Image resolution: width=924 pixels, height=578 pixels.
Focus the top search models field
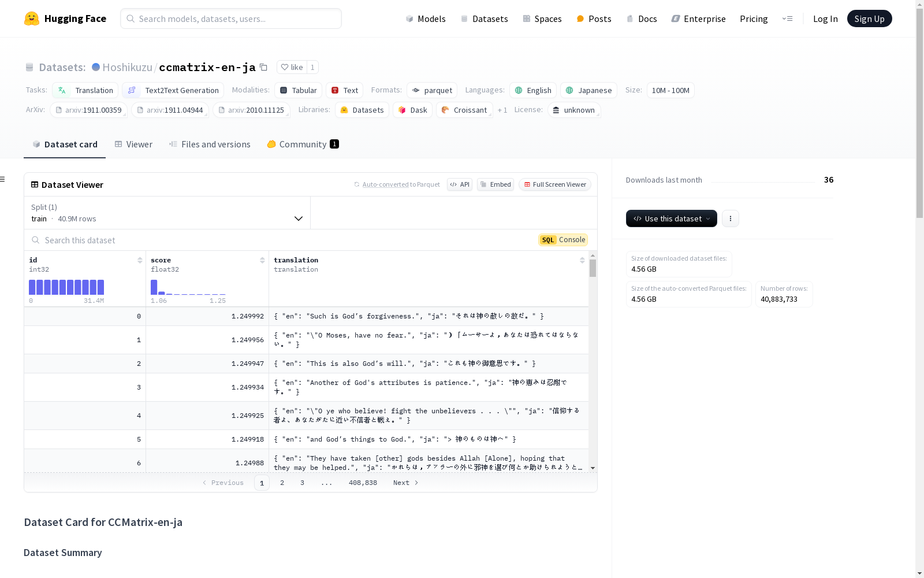[x=231, y=18]
